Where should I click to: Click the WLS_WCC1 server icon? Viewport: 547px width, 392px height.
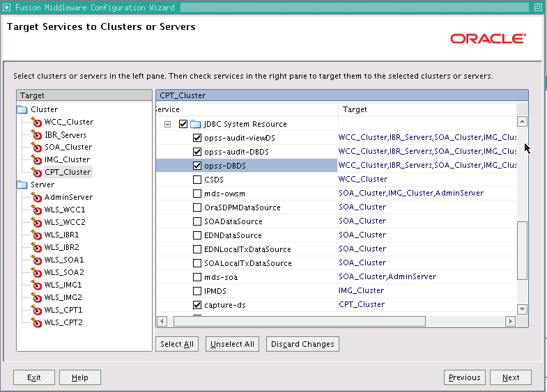coord(36,210)
